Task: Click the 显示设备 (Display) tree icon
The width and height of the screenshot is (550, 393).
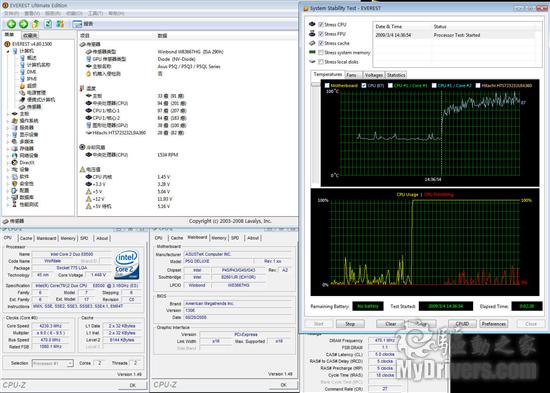Action: (x=14, y=135)
